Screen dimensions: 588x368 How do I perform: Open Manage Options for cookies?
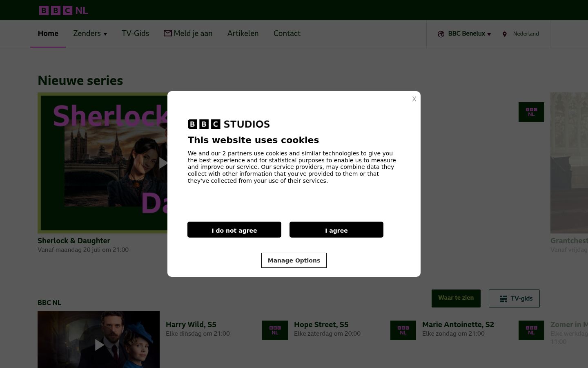click(294, 260)
